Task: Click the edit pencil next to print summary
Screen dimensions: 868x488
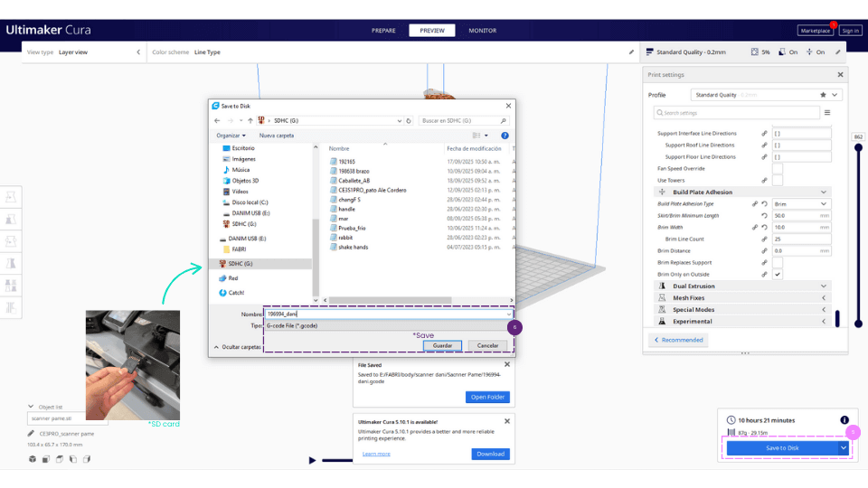Action: (x=632, y=52)
